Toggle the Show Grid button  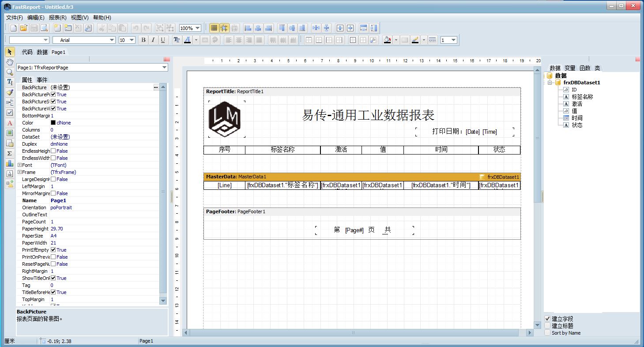click(x=214, y=28)
